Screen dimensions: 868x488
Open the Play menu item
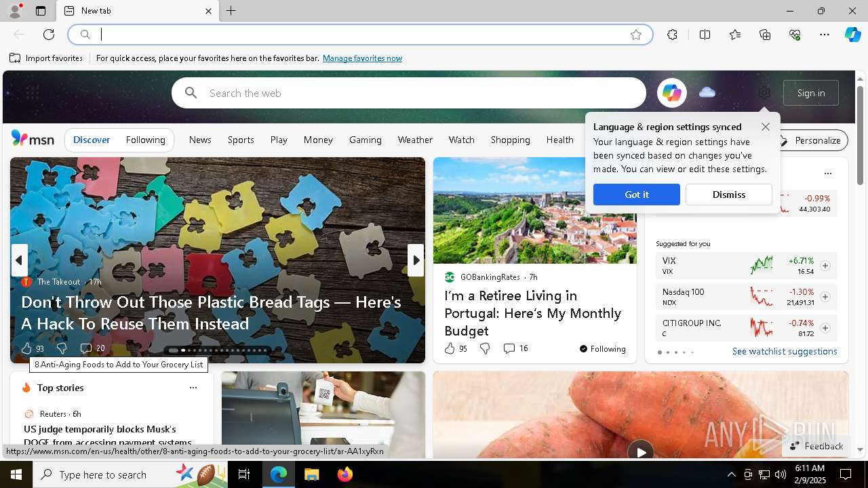click(x=279, y=140)
